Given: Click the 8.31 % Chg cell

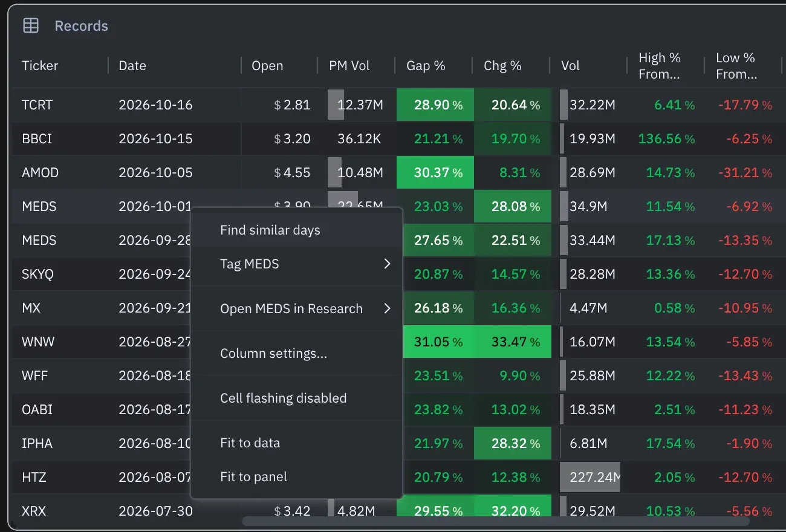Looking at the screenshot, I should (512, 173).
